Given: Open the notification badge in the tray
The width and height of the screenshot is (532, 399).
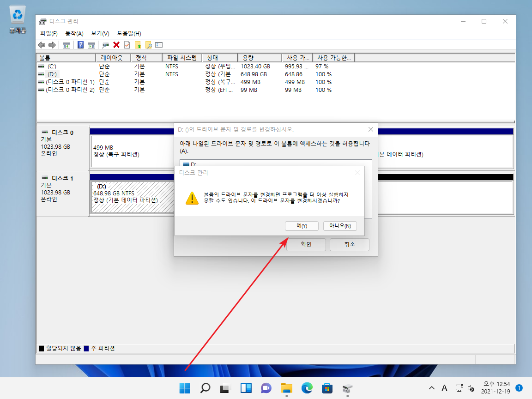Looking at the screenshot, I should pyautogui.click(x=519, y=388).
